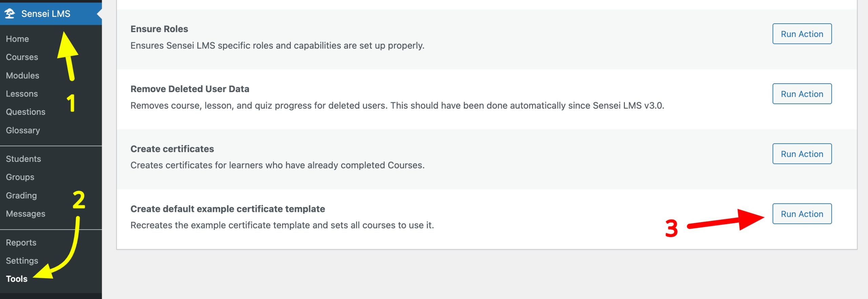Open the Modules page

tap(22, 76)
